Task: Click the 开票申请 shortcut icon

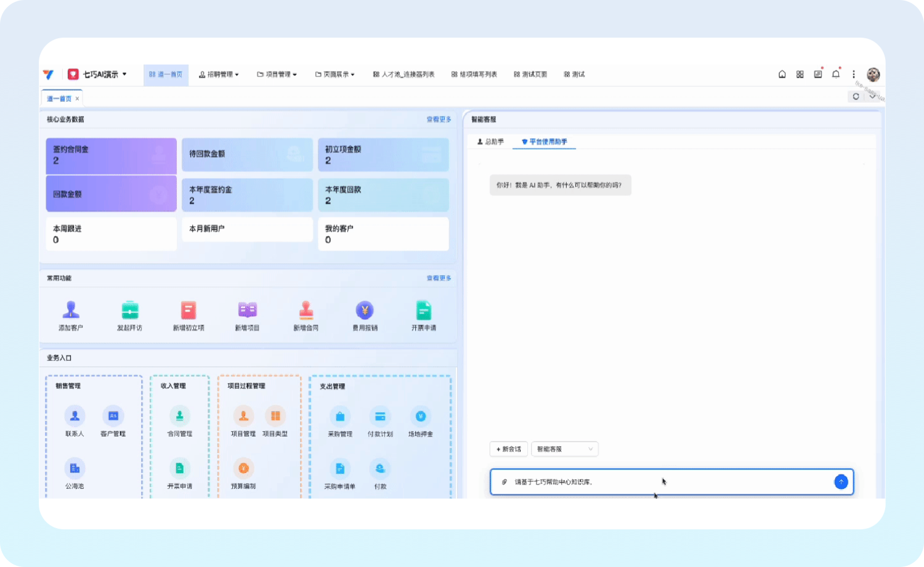Action: pyautogui.click(x=424, y=310)
